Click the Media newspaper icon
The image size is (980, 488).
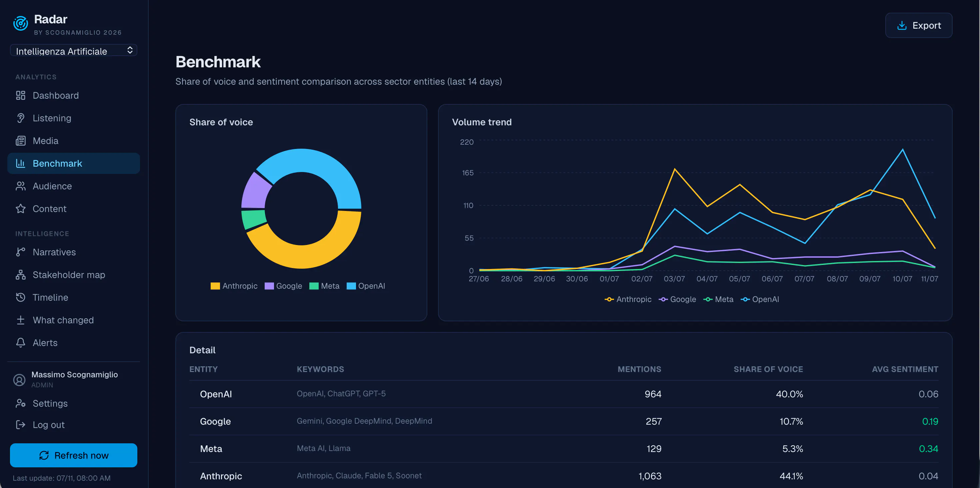[x=21, y=141]
